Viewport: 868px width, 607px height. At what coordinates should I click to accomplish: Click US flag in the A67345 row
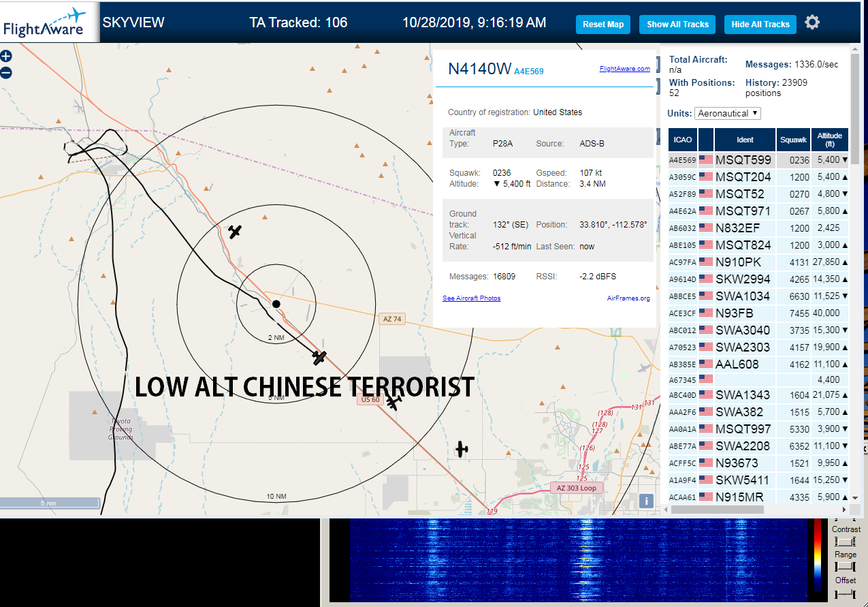(x=705, y=379)
